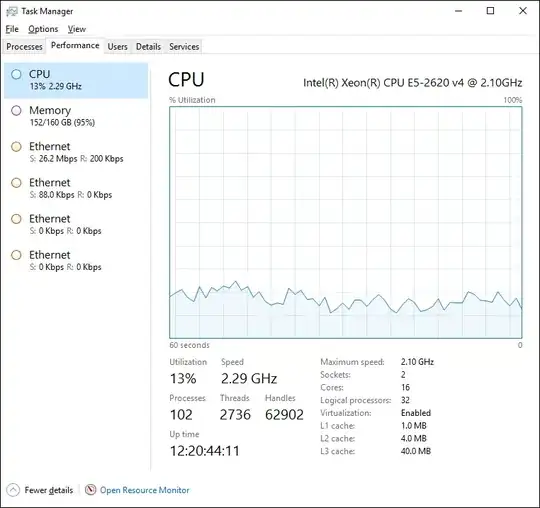Viewport: 540px width, 508px height.
Task: Open the File menu
Action: click(x=12, y=29)
